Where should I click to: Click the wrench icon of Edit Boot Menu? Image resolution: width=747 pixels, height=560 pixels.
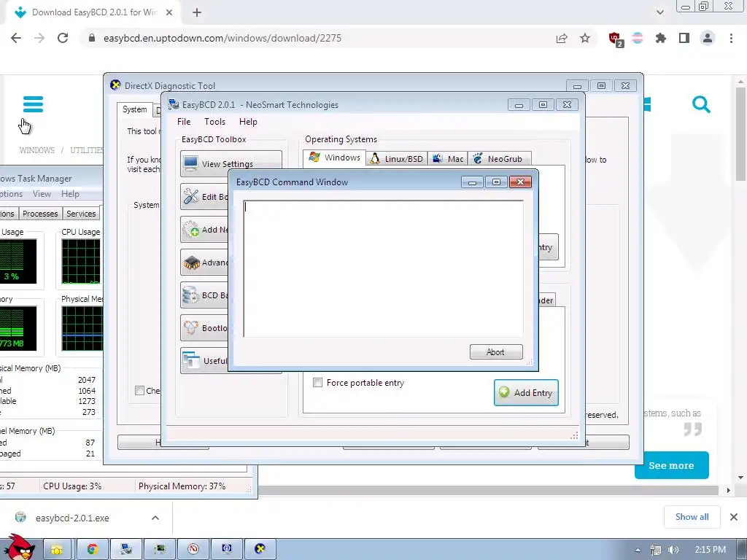point(191,196)
